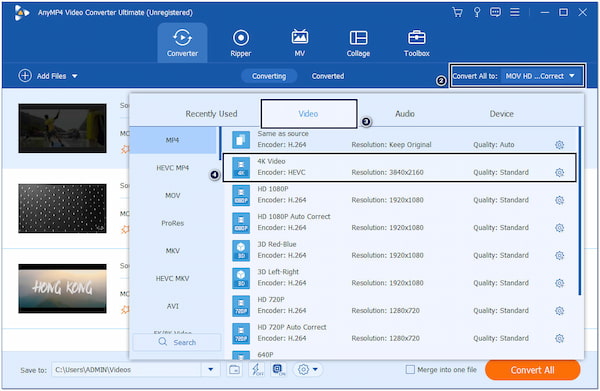Select the Hong Kong video thumbnail
The width and height of the screenshot is (600, 391).
62,288
